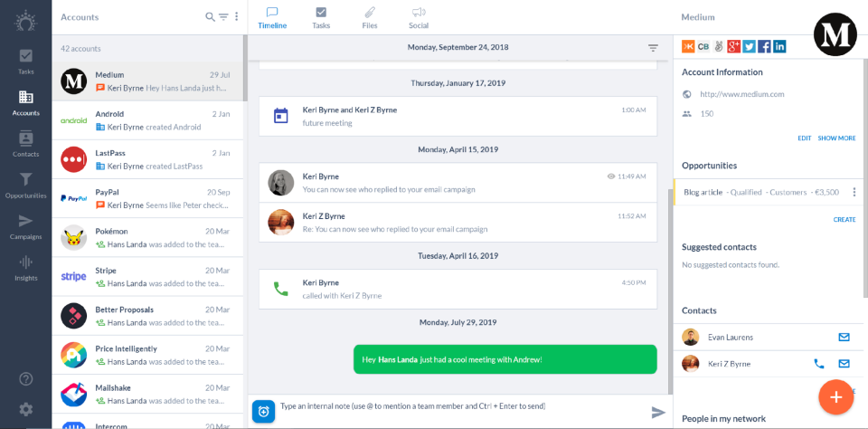
Task: Open Medium's Twitter profile icon
Action: pos(749,46)
